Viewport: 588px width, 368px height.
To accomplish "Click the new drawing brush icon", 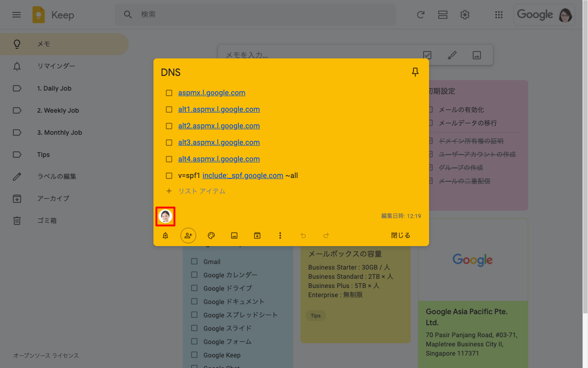I will tap(452, 55).
